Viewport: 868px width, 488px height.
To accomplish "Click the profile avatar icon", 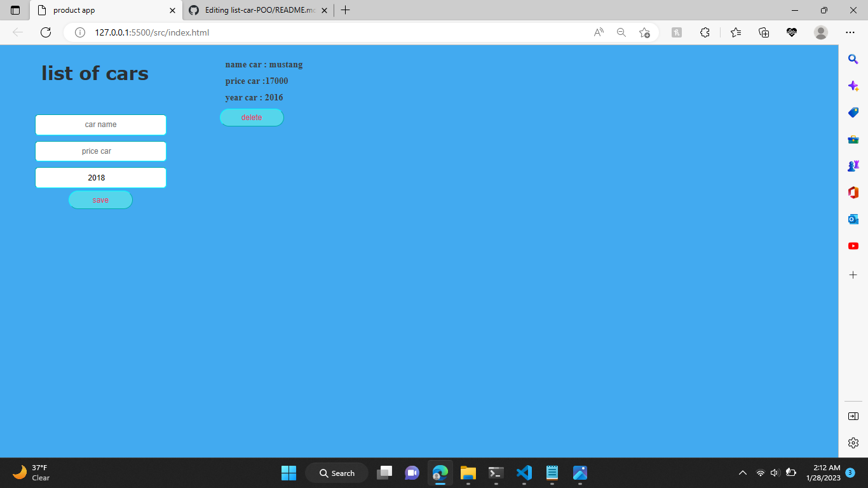I will coord(820,32).
